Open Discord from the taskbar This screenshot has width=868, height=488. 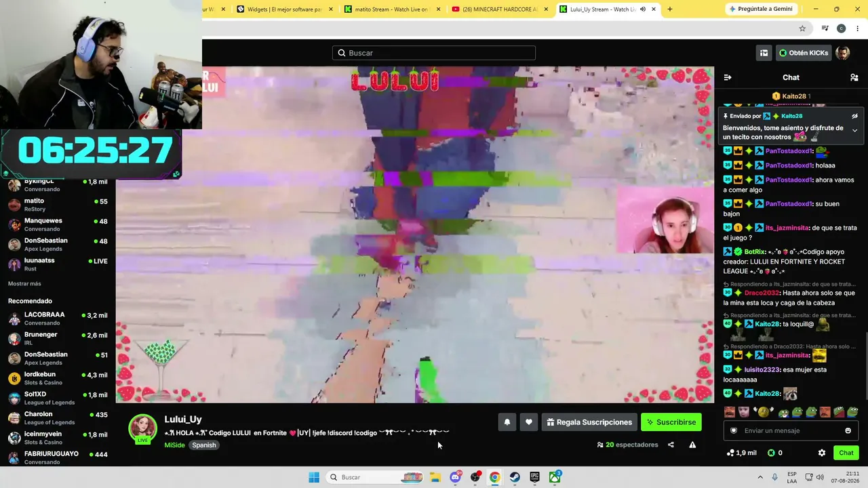pos(456,477)
